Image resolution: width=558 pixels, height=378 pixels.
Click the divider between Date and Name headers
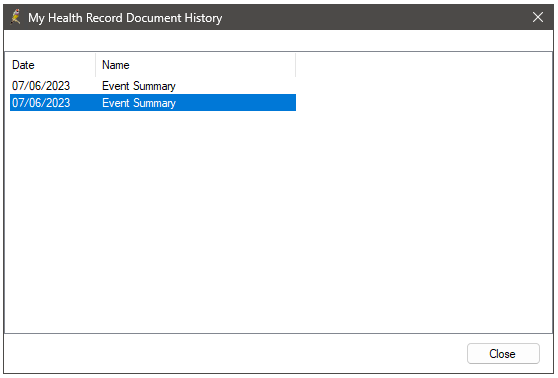[x=96, y=65]
